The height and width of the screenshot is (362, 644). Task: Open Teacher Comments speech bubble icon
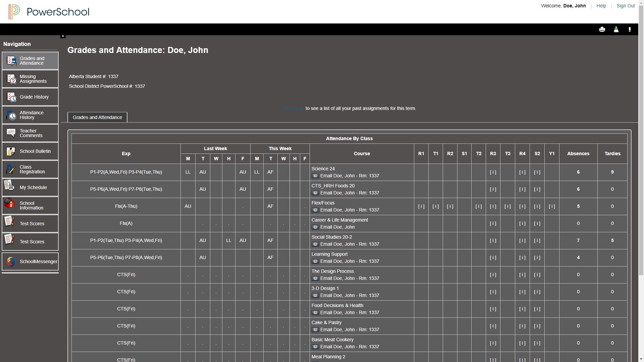click(11, 133)
